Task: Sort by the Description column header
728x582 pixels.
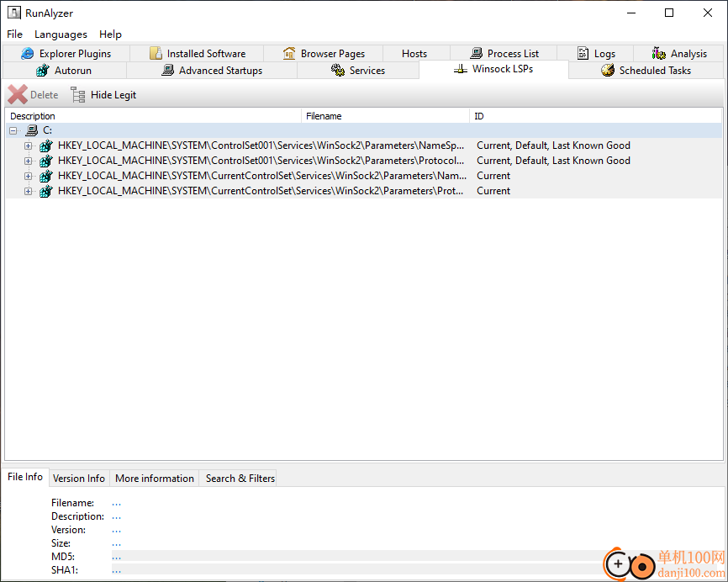Action: click(x=153, y=116)
